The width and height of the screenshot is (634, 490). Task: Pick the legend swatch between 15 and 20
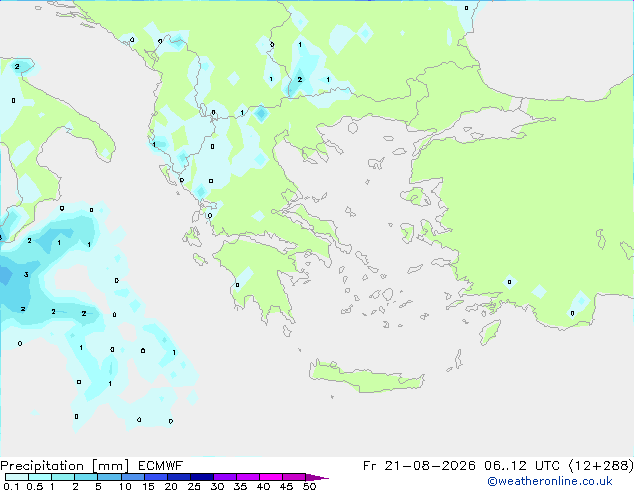(x=156, y=477)
